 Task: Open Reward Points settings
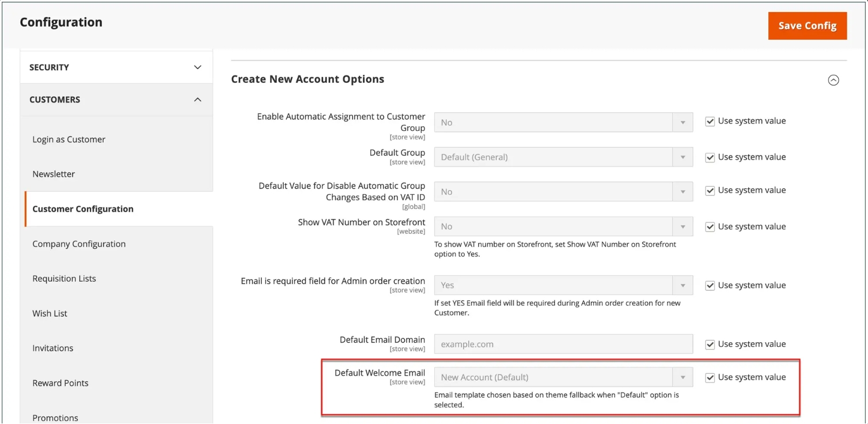60,383
